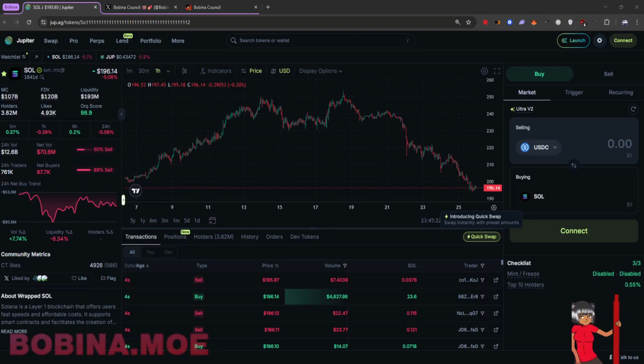Click the READ MORE link
644x364 pixels.
14,332
